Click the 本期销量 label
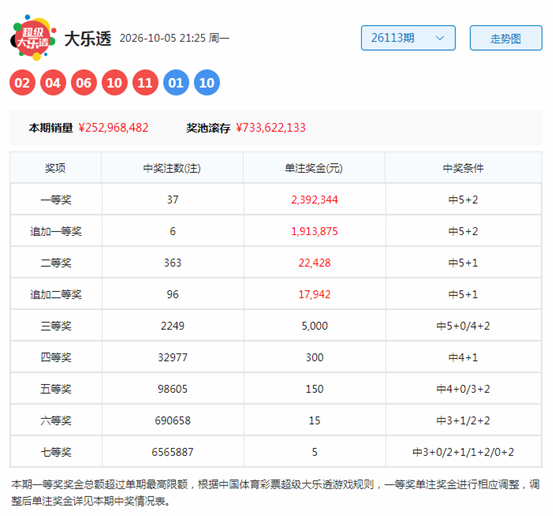 51,128
